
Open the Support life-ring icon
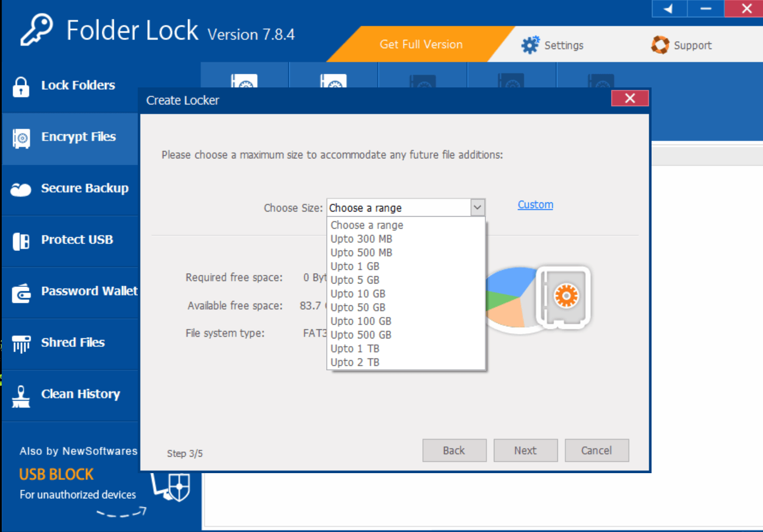(x=660, y=45)
